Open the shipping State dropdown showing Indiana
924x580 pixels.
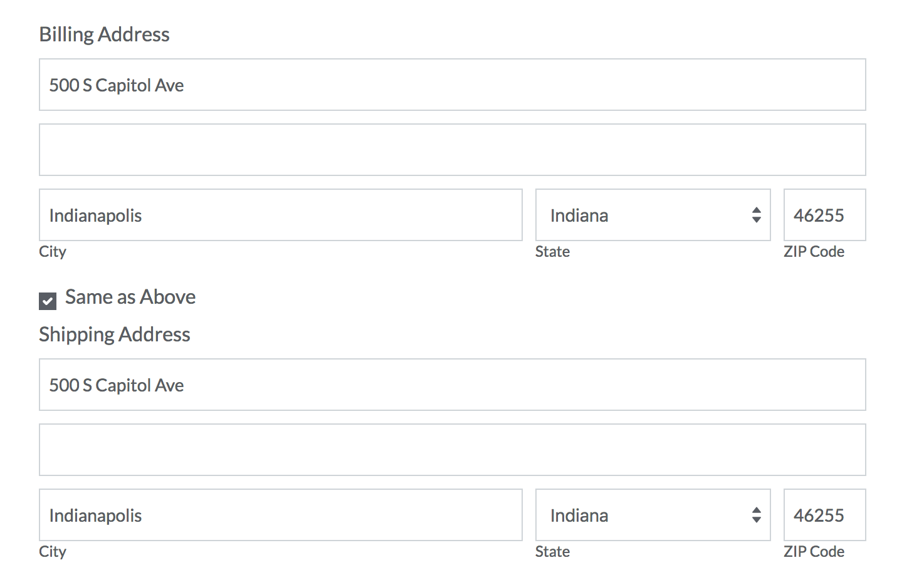pos(653,515)
